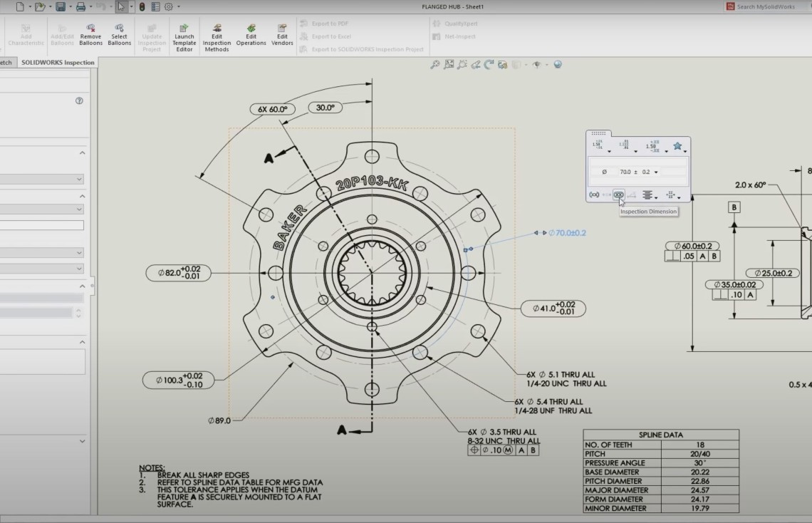Image resolution: width=812 pixels, height=523 pixels.
Task: Click Select Balloons in the ribbon
Action: (119, 35)
